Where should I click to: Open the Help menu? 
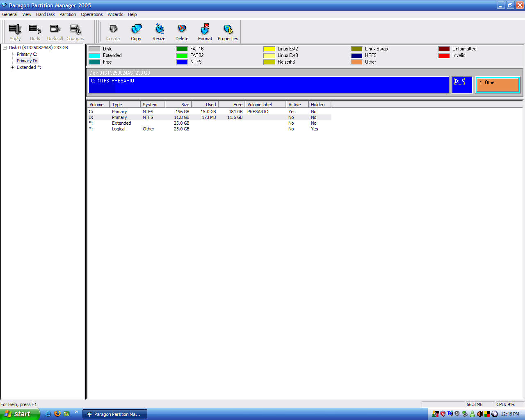(x=132, y=14)
